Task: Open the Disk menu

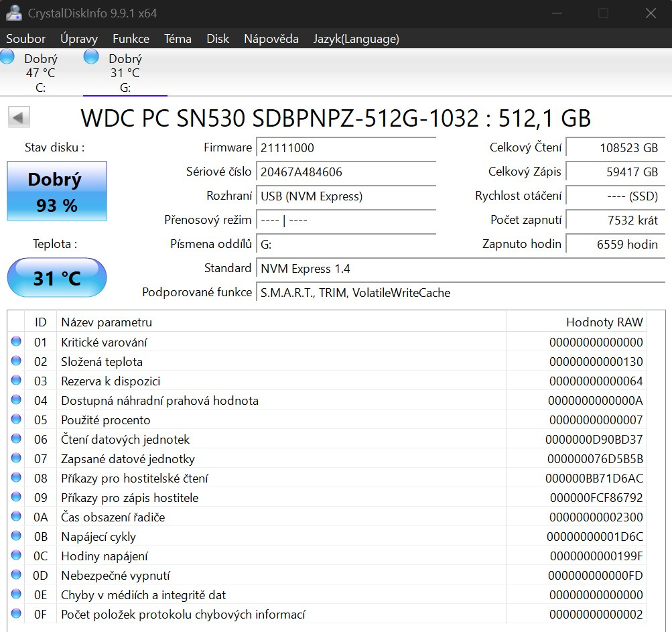Action: coord(218,39)
